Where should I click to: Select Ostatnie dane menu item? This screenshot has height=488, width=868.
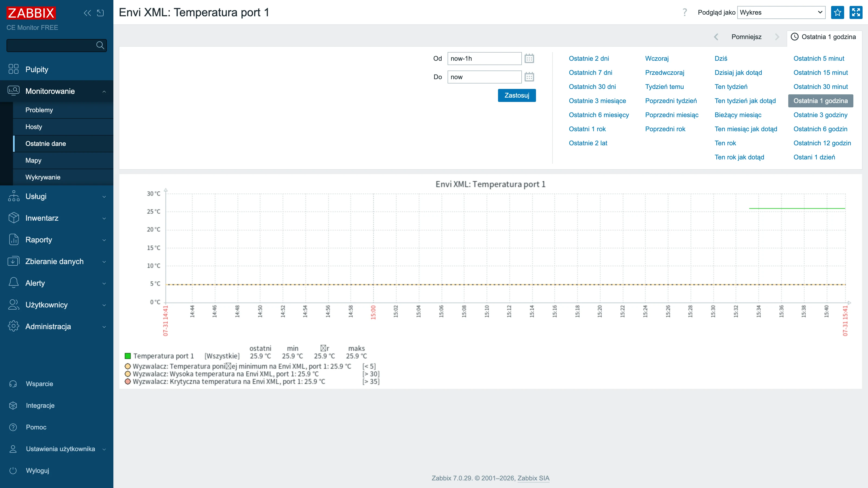[63, 144]
